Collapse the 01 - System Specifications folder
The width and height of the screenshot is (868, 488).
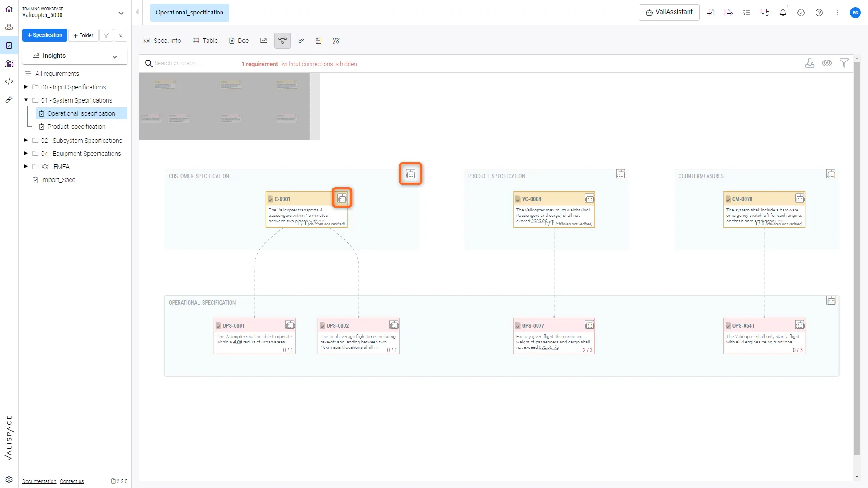[x=26, y=100]
